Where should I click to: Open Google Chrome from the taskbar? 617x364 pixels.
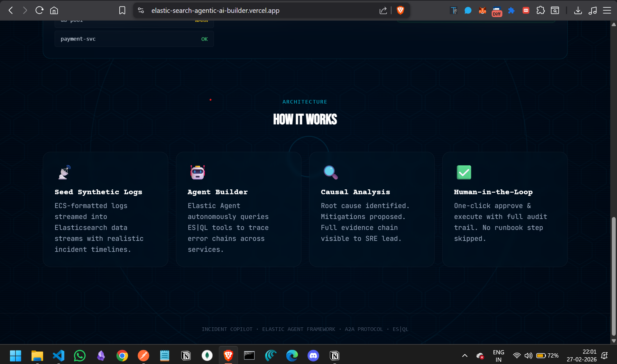pos(122,356)
